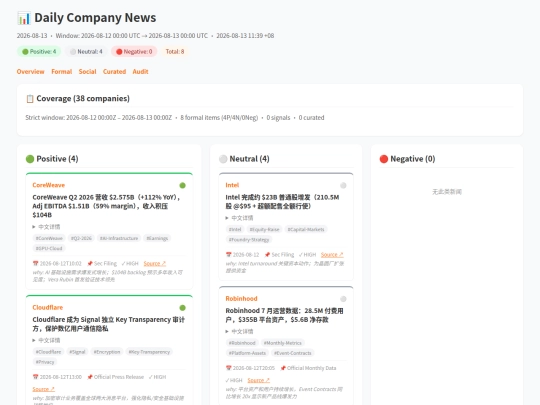Viewport: 540px width, 405px height.
Task: Click the #Q2-2026 tag
Action: point(81,238)
